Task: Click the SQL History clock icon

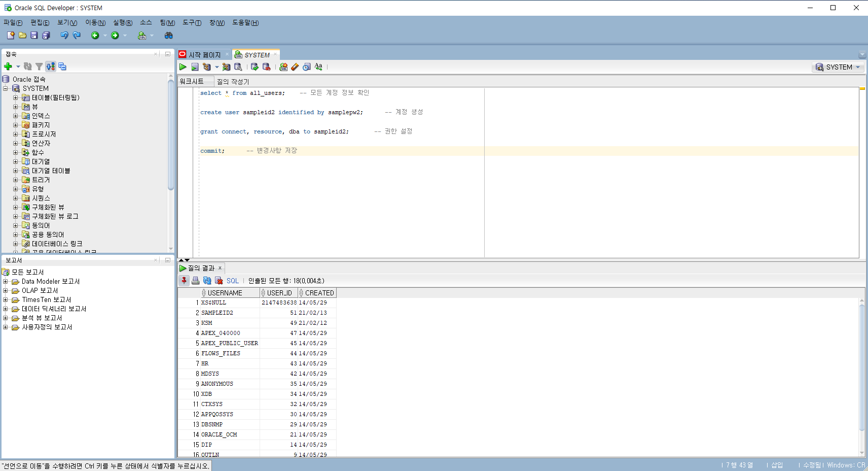Action: (x=307, y=67)
